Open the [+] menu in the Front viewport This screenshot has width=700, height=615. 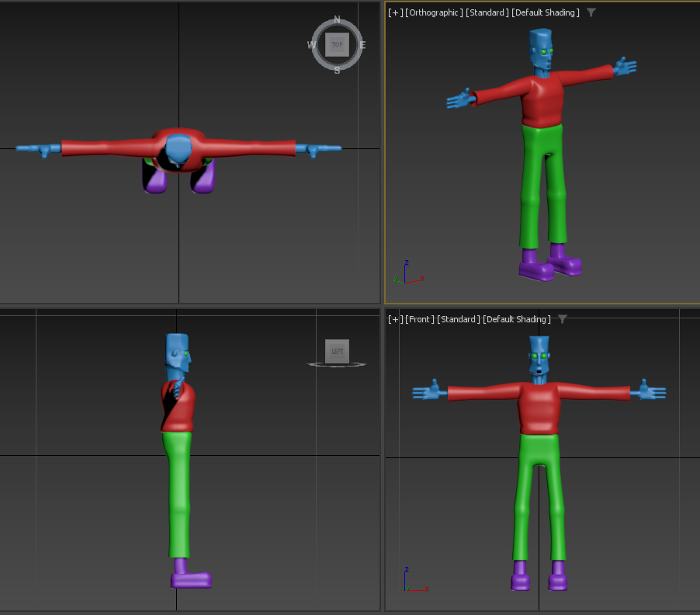[396, 319]
